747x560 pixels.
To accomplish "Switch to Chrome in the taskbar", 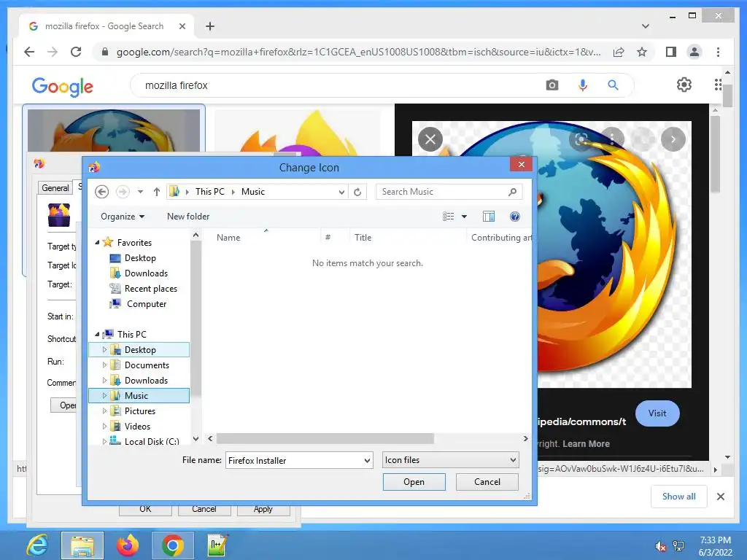I will pos(172,545).
